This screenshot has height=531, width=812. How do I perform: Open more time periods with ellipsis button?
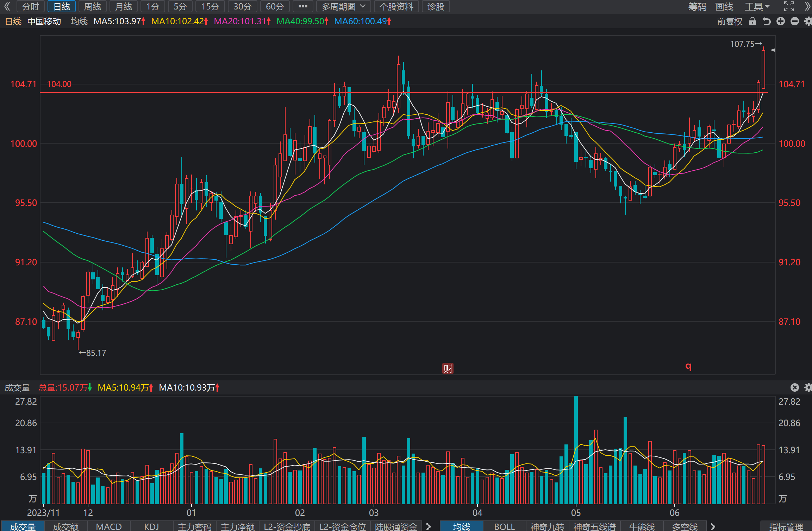(303, 6)
